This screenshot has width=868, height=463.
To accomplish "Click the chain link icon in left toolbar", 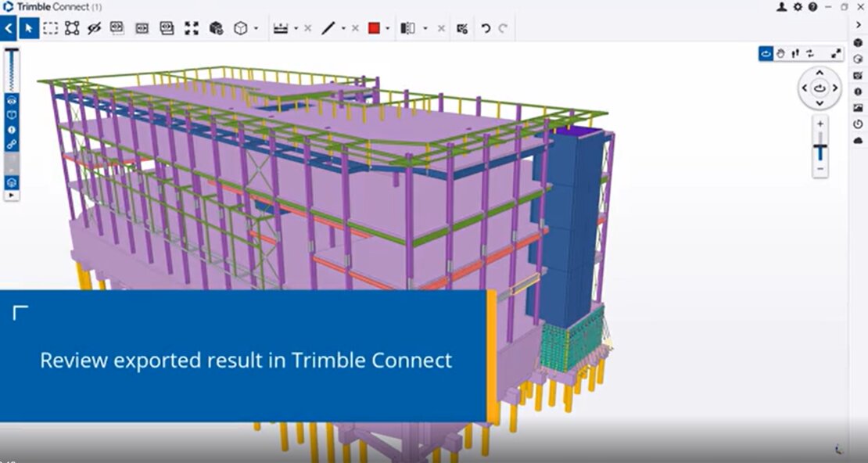I will click(x=12, y=145).
